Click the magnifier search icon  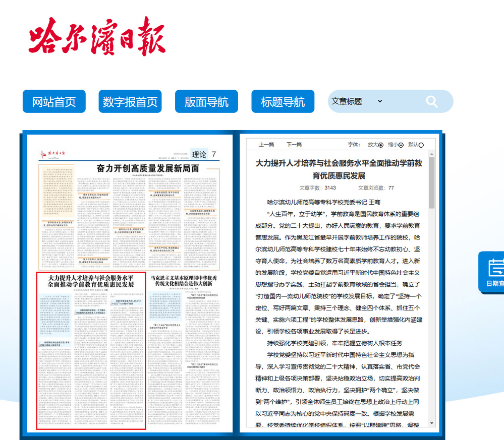pos(431,101)
